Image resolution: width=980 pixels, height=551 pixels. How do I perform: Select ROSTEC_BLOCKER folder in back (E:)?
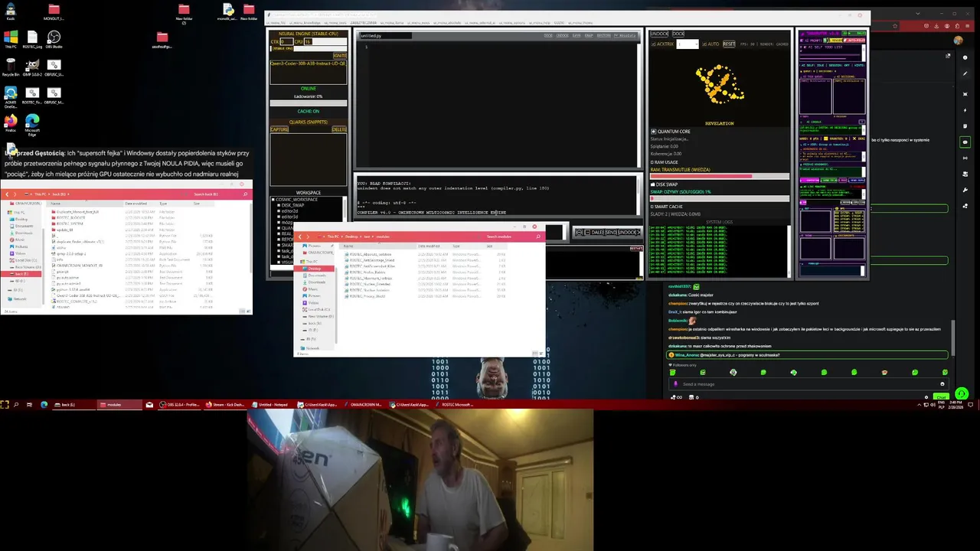pos(67,217)
